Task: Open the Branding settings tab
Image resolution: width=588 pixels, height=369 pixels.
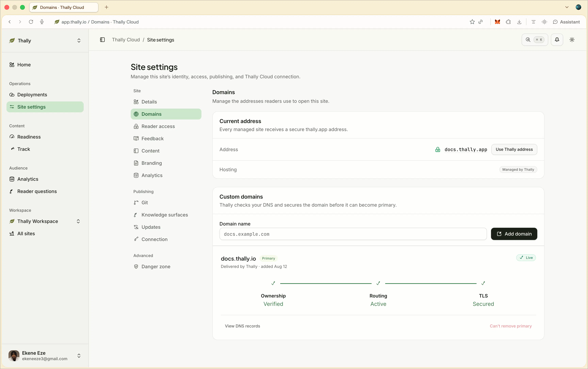Action: click(166, 163)
